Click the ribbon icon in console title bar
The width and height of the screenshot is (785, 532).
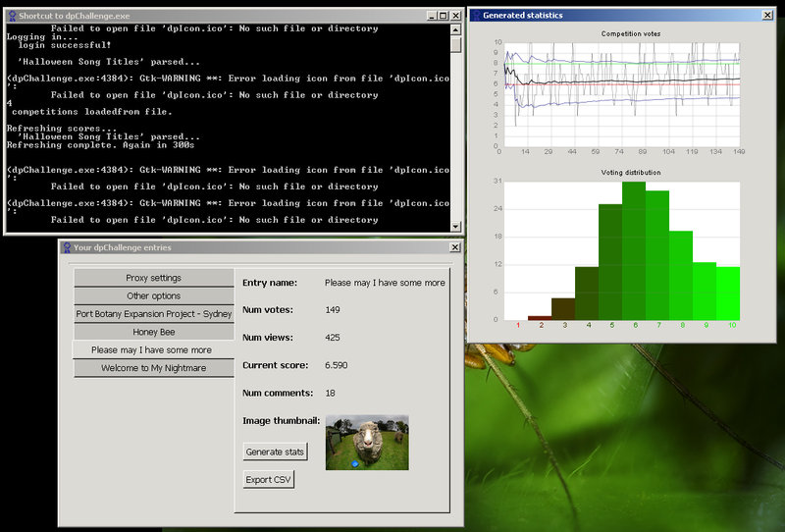(12, 16)
